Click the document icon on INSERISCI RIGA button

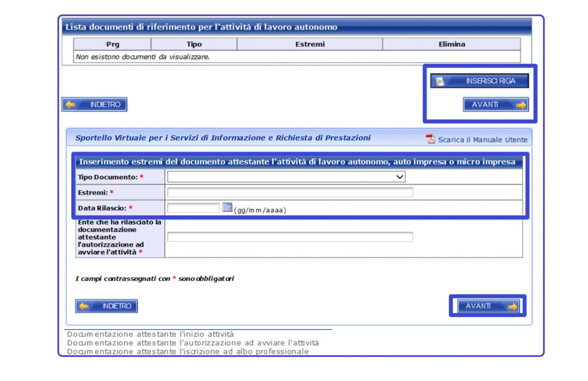(440, 81)
